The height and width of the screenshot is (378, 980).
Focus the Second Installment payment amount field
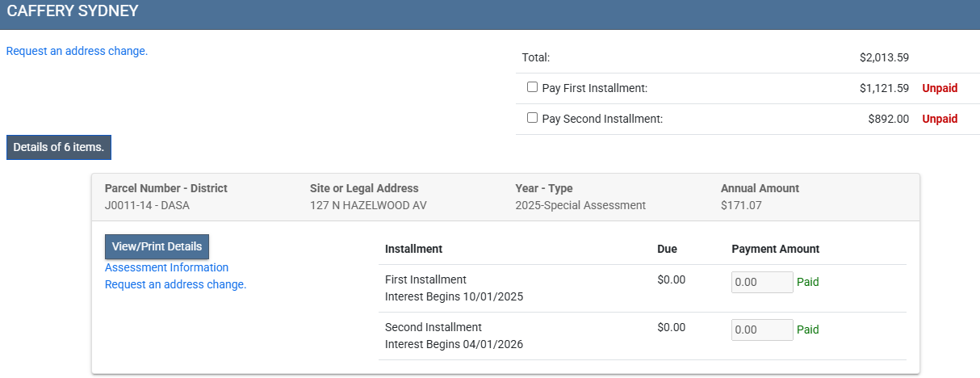(x=761, y=330)
